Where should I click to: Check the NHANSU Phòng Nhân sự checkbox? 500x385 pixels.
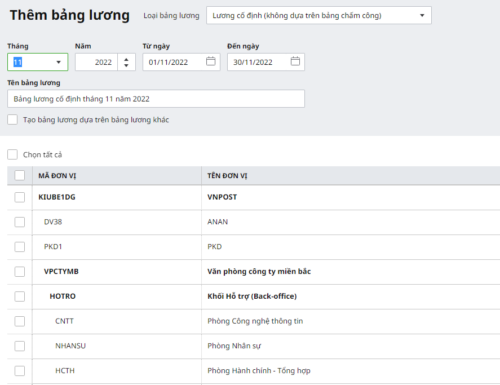pyautogui.click(x=20, y=346)
